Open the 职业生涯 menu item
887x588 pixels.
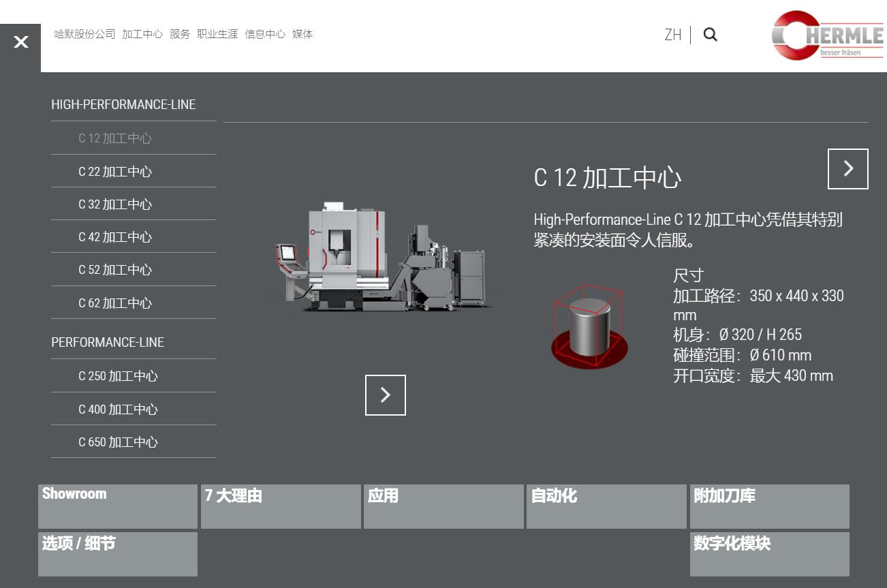pyautogui.click(x=217, y=34)
